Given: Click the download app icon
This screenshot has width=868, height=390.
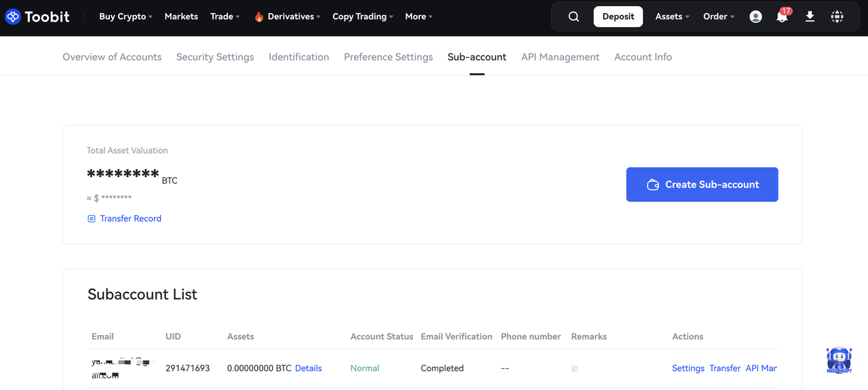Looking at the screenshot, I should pyautogui.click(x=810, y=17).
